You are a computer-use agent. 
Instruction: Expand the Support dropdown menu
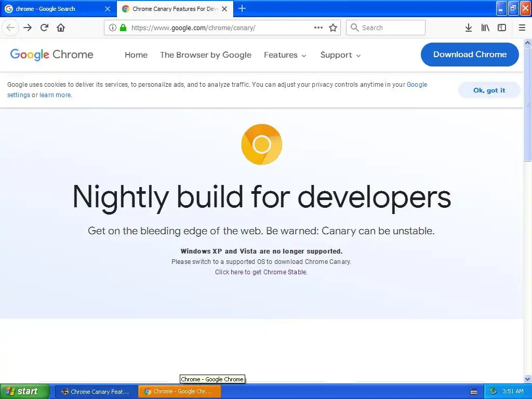341,55
